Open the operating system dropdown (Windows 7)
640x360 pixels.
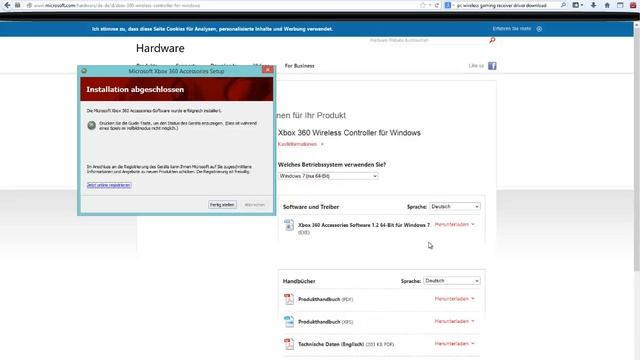(x=328, y=176)
